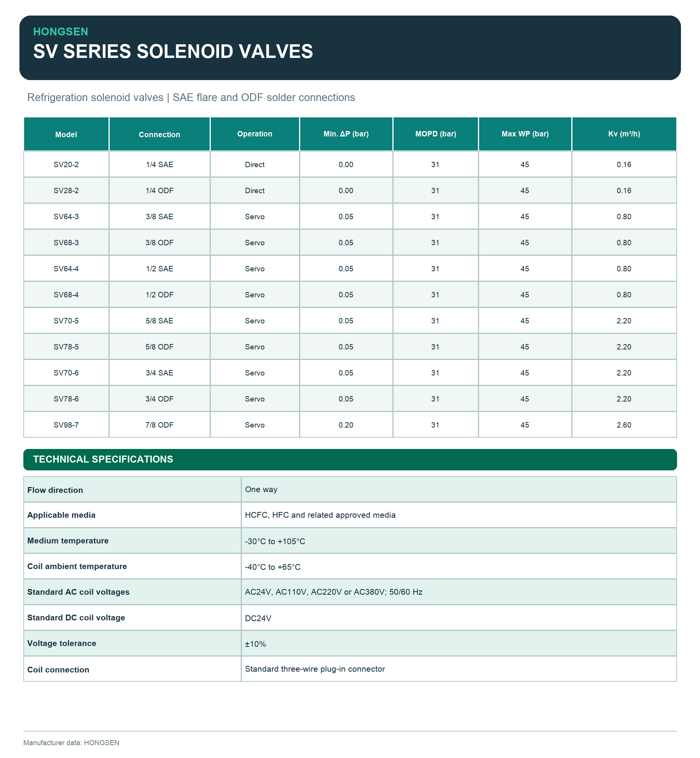This screenshot has height=758, width=700.
Task: Click the Kv (m³/h) column header
Action: tap(624, 134)
